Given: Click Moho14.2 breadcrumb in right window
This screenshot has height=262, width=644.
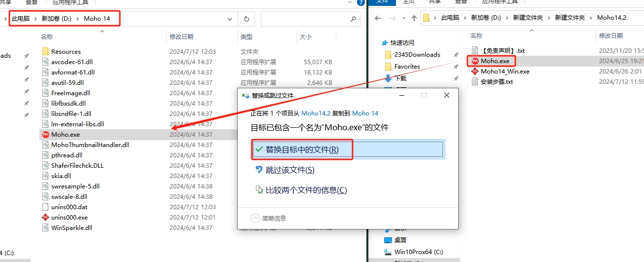Looking at the screenshot, I should click(611, 17).
